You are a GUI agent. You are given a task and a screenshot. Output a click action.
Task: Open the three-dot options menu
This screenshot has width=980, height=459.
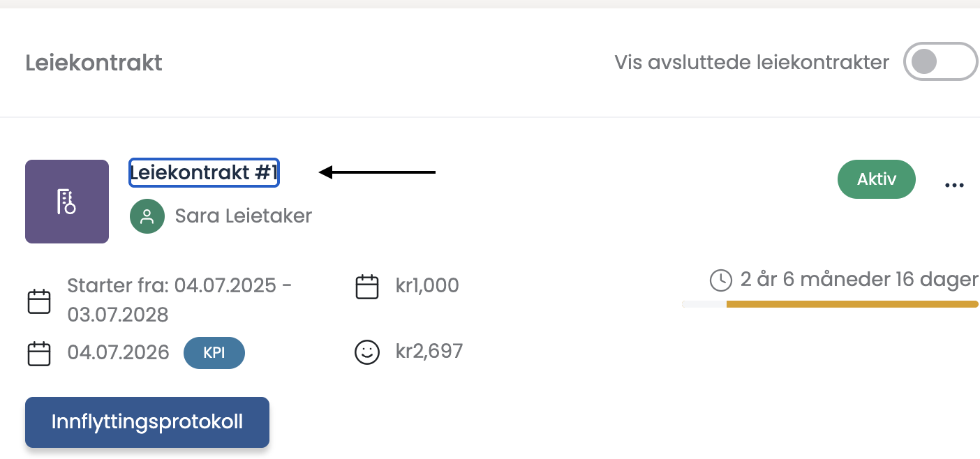953,185
